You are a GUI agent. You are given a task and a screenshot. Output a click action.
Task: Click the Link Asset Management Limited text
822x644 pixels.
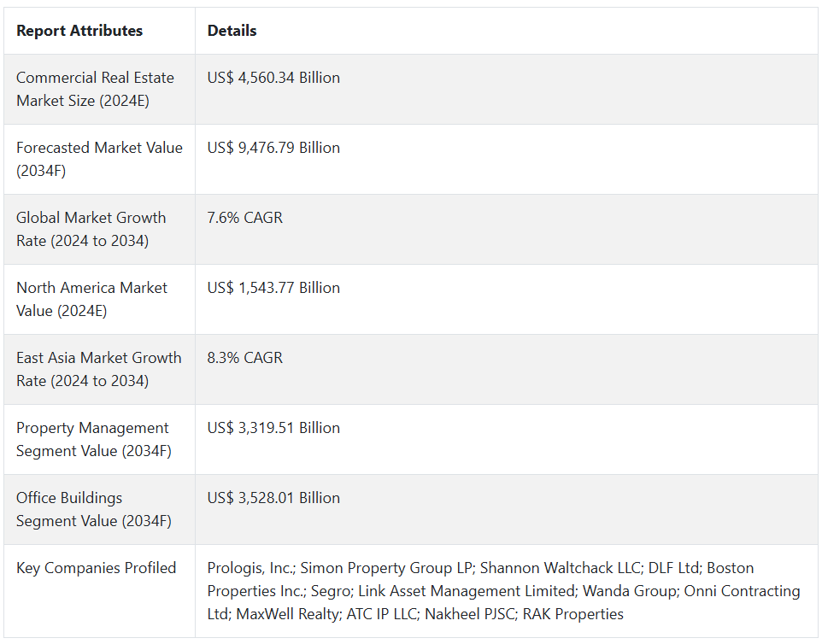click(466, 591)
